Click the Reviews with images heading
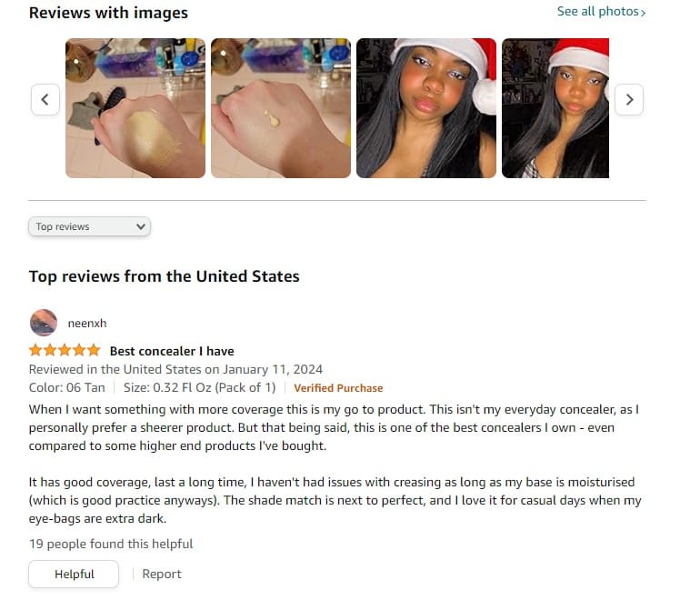 pos(108,13)
